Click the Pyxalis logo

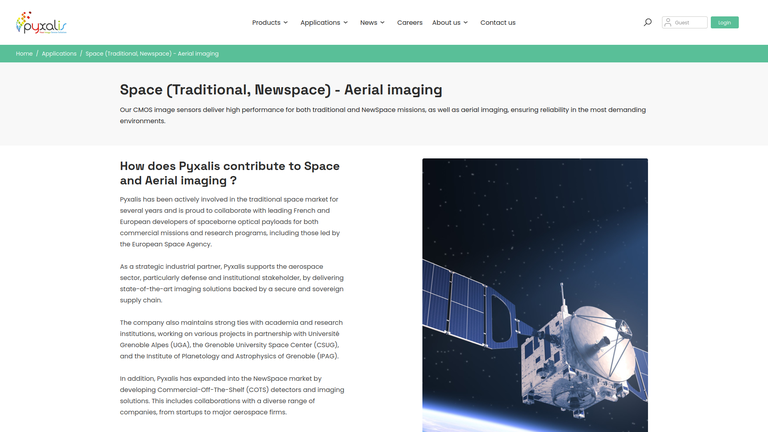[41, 23]
